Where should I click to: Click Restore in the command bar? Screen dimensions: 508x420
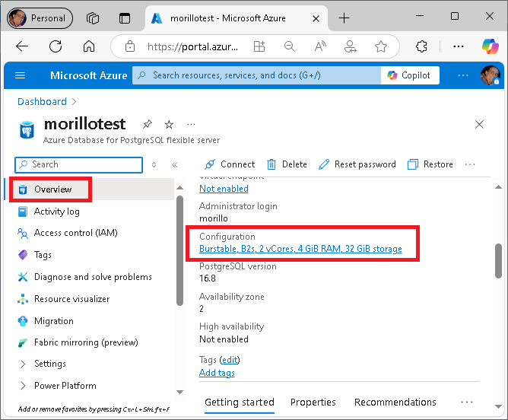tap(430, 164)
